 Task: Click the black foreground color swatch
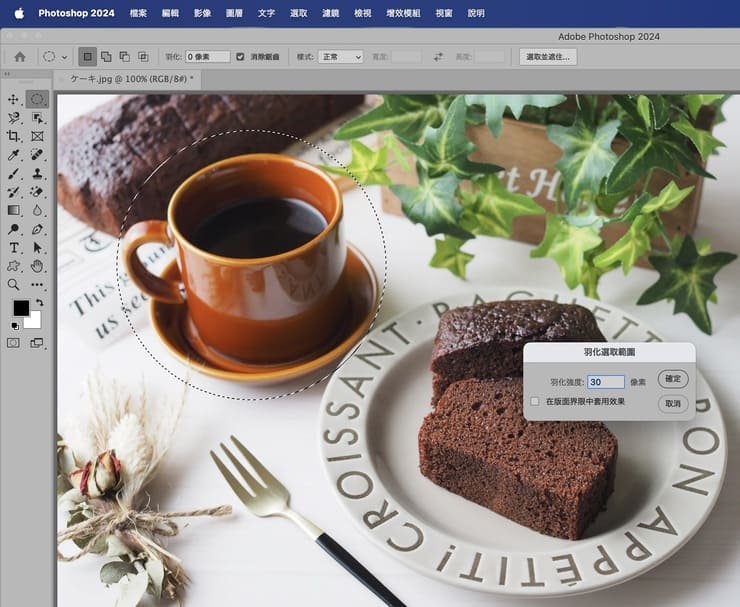(x=21, y=308)
